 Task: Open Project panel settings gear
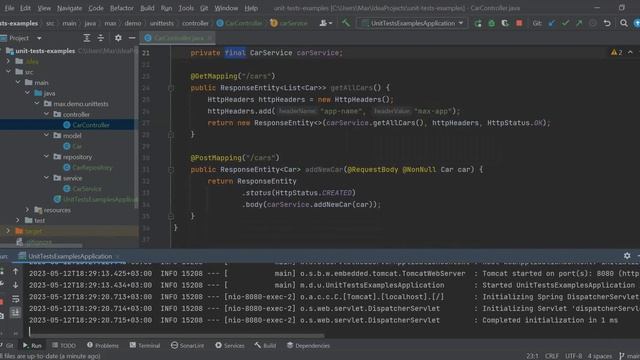click(x=118, y=38)
